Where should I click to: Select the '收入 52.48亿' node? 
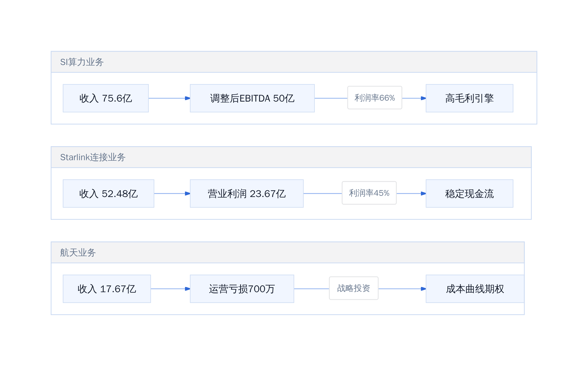point(109,194)
